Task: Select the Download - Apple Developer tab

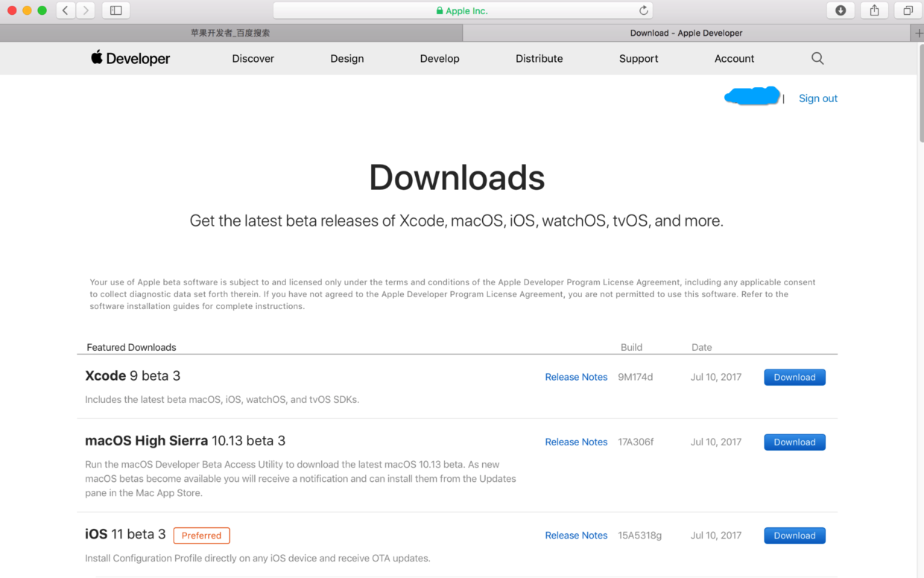Action: [686, 33]
